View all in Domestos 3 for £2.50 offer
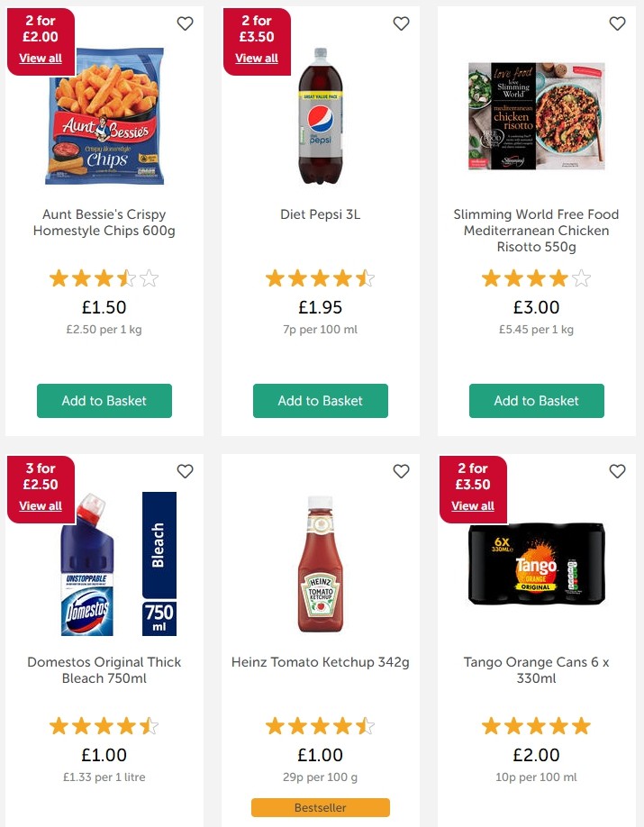This screenshot has width=644, height=827. [x=41, y=506]
